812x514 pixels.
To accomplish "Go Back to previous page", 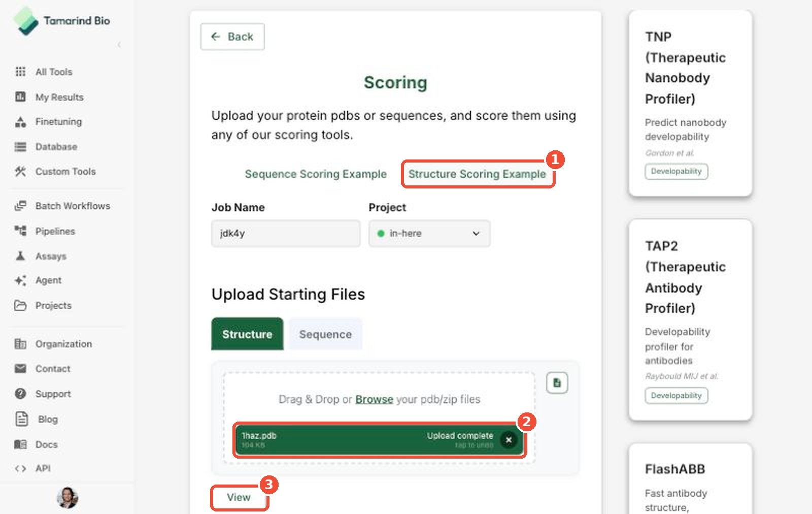I will click(x=232, y=37).
